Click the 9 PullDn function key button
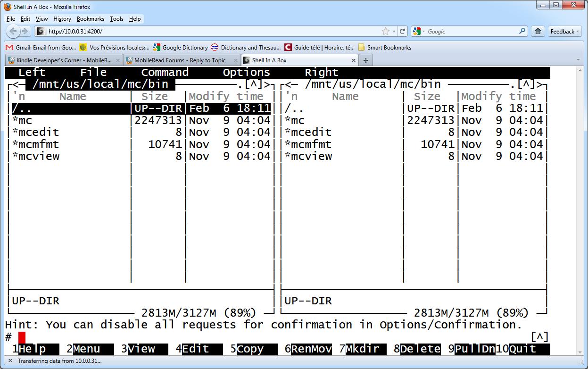Image resolution: width=588 pixels, height=369 pixels. pos(472,349)
